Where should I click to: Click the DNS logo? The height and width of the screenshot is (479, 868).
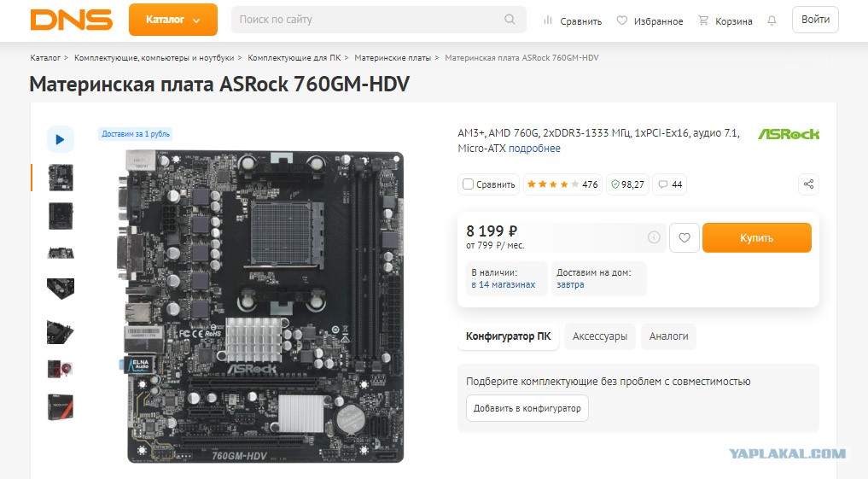(72, 20)
